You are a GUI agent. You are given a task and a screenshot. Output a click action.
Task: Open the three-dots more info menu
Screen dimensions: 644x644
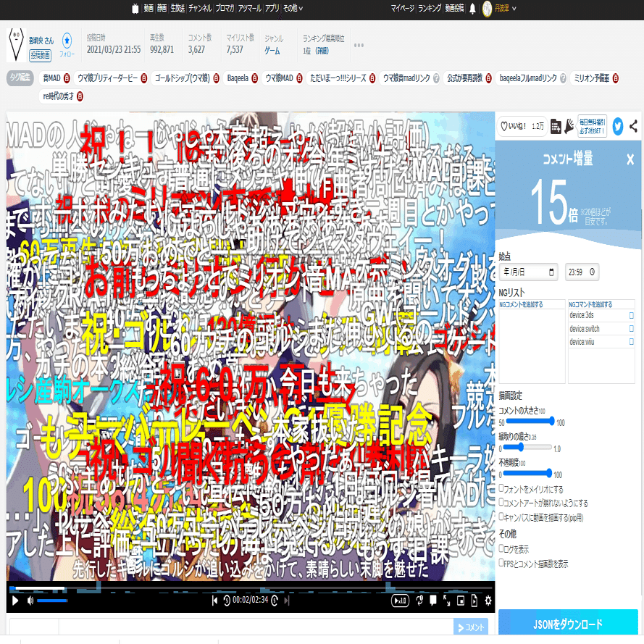click(x=359, y=45)
